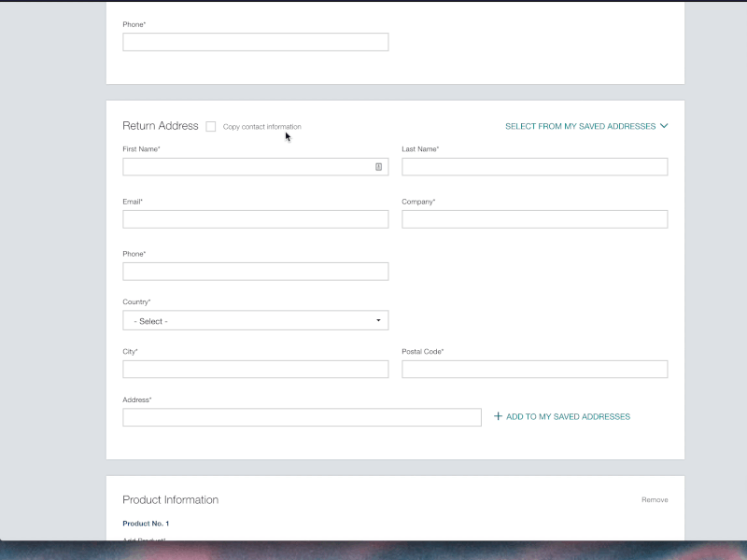
Task: Click the Phone input at the top of page
Action: [x=255, y=41]
